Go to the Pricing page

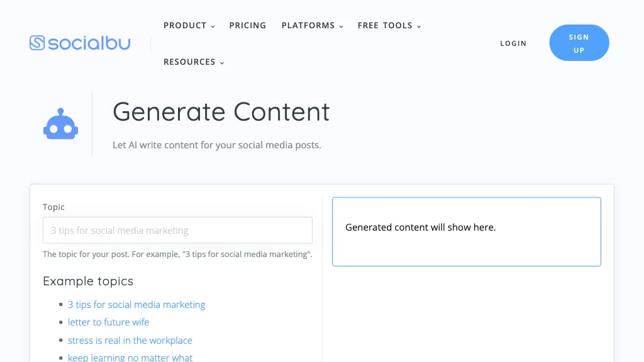coord(247,26)
